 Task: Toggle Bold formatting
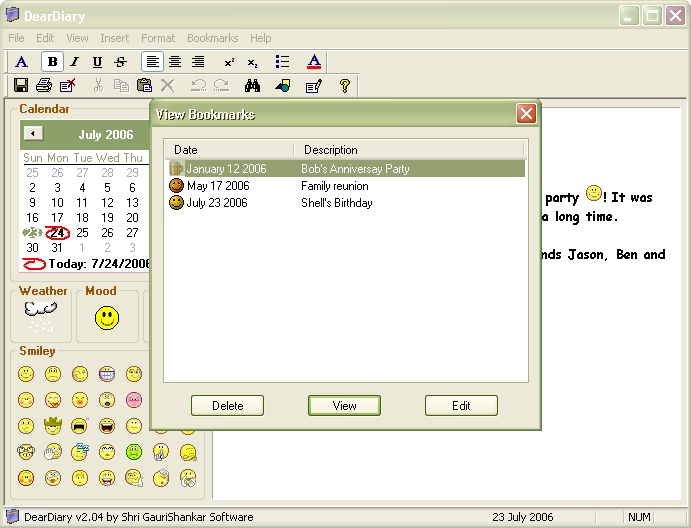click(x=52, y=62)
